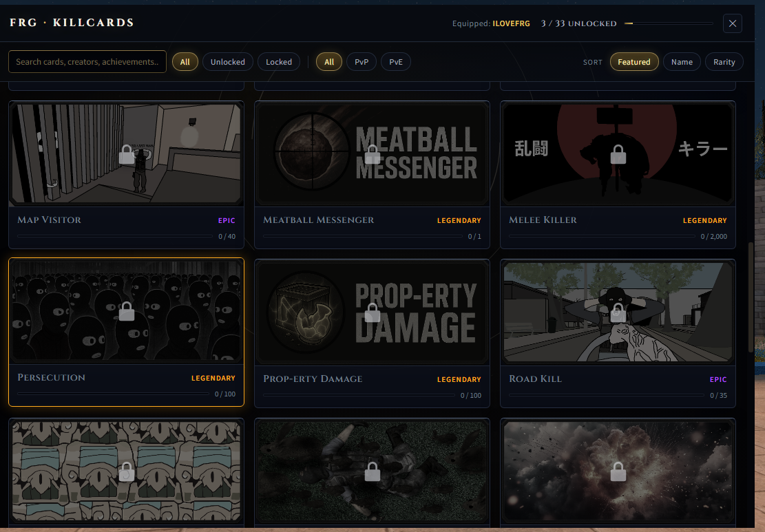The image size is (765, 532).
Task: Click the lock icon on Persecution card
Action: point(127,312)
